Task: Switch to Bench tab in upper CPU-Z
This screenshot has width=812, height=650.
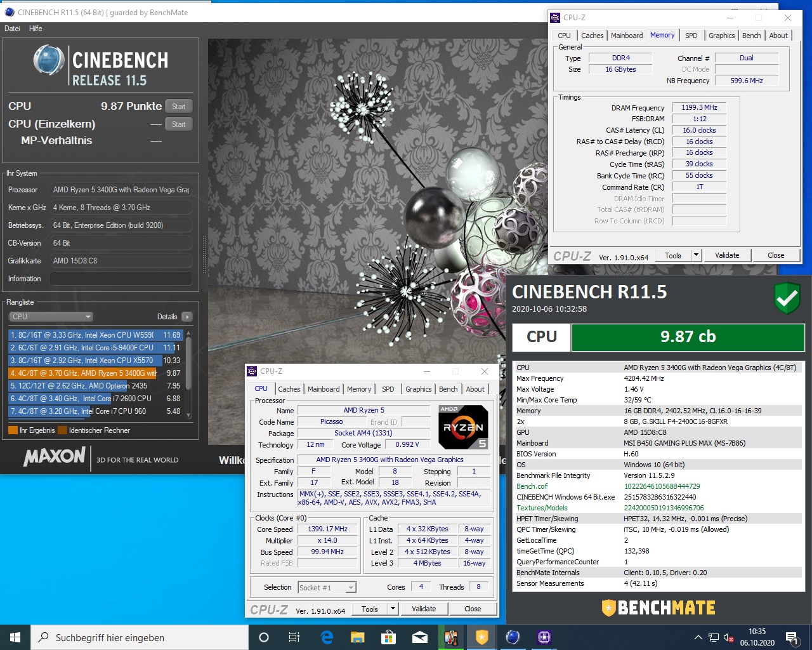Action: (752, 36)
